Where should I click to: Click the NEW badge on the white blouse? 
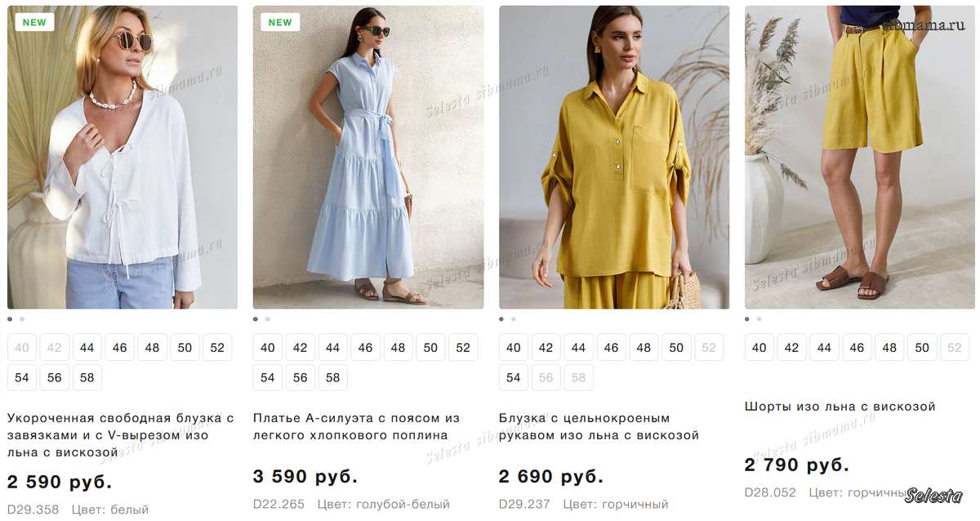tap(34, 22)
